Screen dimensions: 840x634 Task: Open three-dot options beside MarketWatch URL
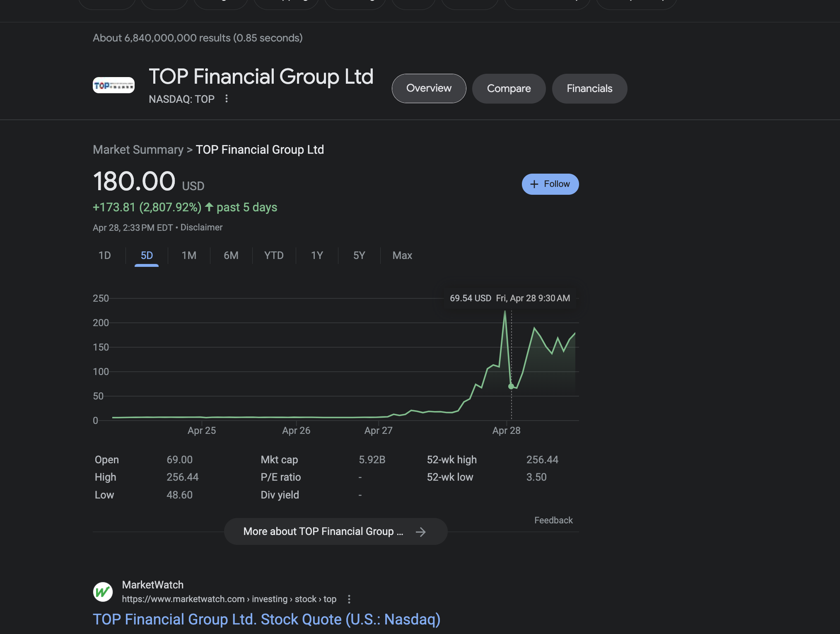point(349,599)
